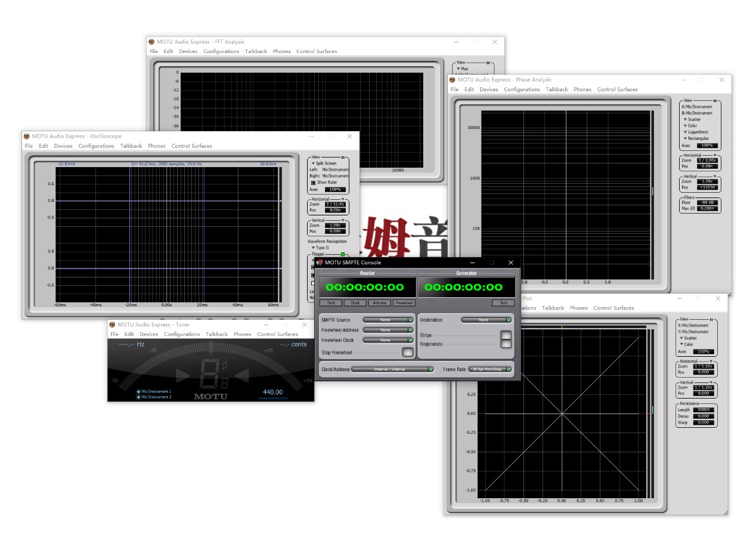The image size is (756, 537).
Task: Click the Address button under Reader
Action: pos(379,303)
